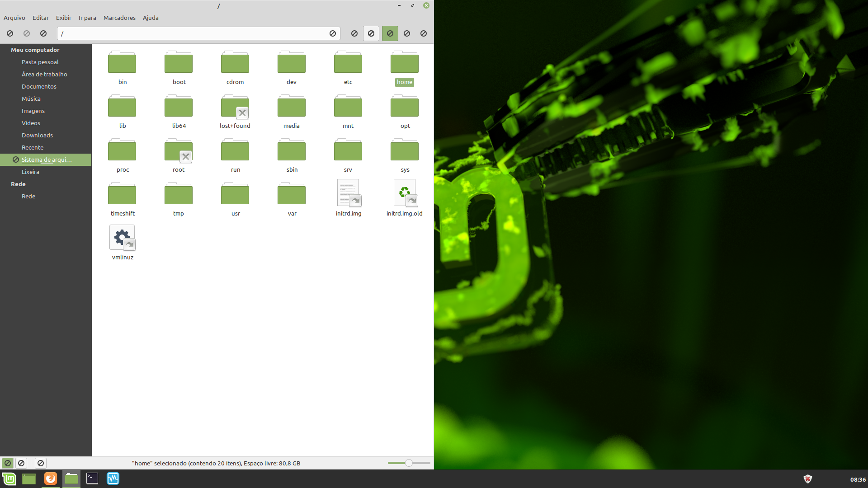868x488 pixels.
Task: Select the sys folder
Action: 405,155
